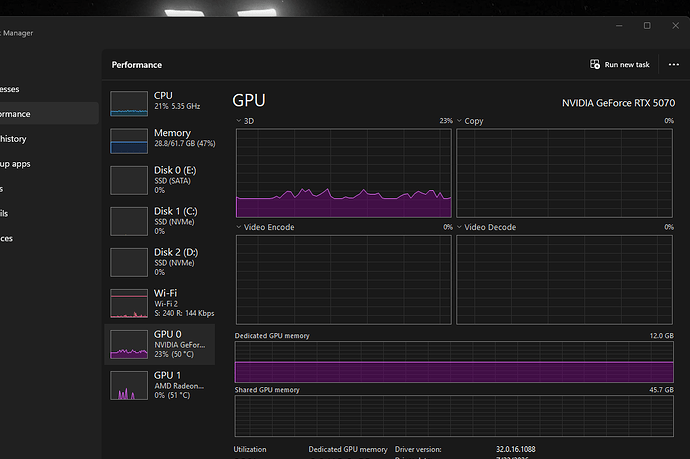
Task: Click the Disk 0 thumbnail graph
Action: pos(129,180)
